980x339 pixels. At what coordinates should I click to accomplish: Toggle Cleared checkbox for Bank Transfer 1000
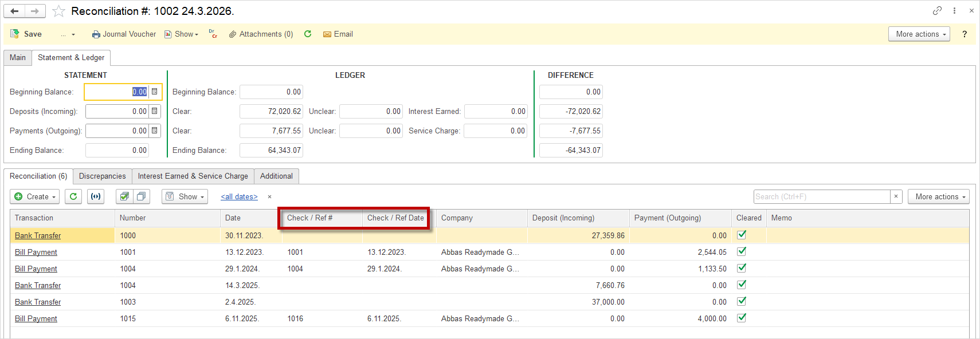(x=742, y=235)
